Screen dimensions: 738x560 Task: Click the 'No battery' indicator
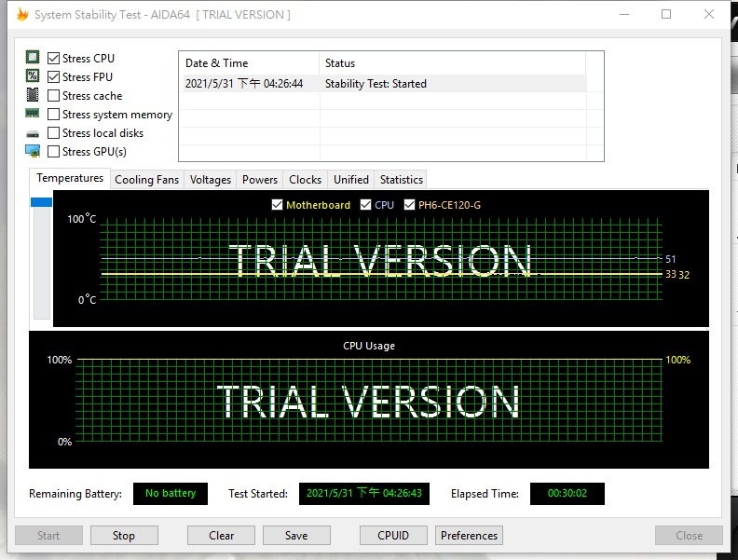pyautogui.click(x=171, y=493)
